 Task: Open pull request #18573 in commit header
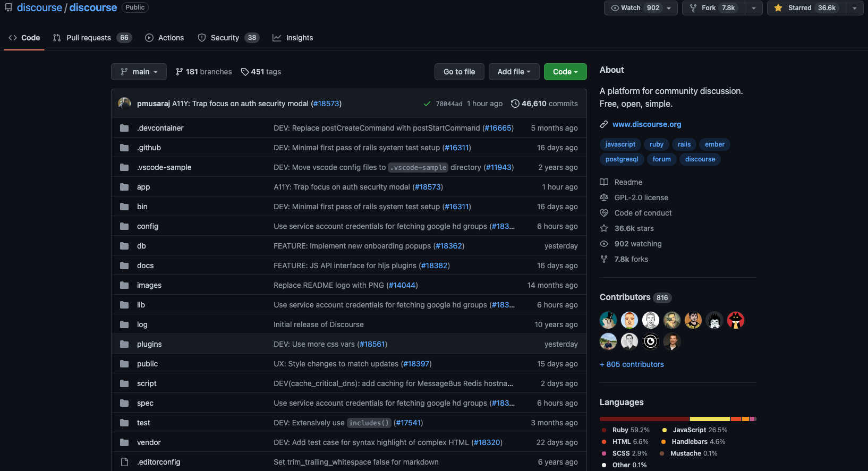(326, 104)
